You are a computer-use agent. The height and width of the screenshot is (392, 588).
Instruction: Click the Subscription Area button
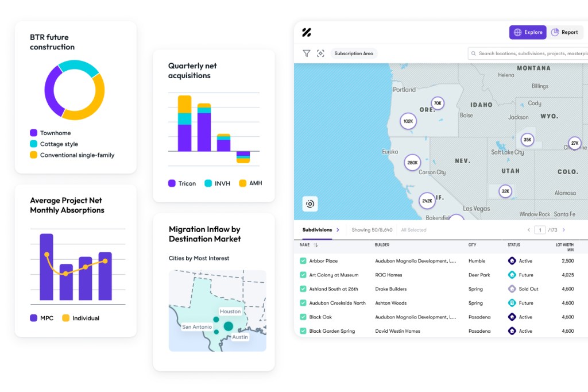(x=354, y=53)
